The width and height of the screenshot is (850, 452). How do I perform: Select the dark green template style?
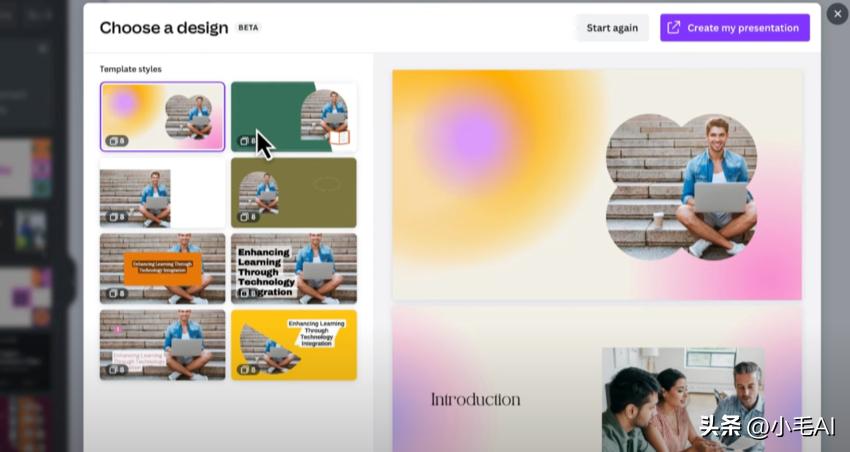(294, 117)
